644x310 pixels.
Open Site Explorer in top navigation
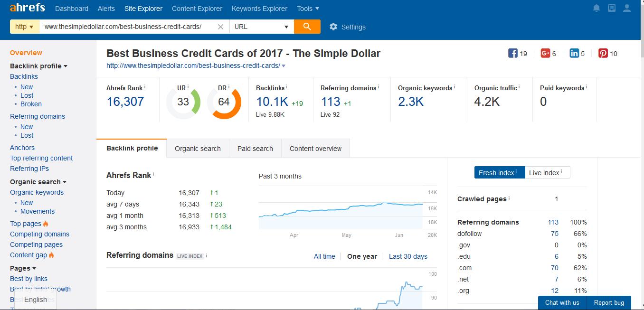coord(143,9)
